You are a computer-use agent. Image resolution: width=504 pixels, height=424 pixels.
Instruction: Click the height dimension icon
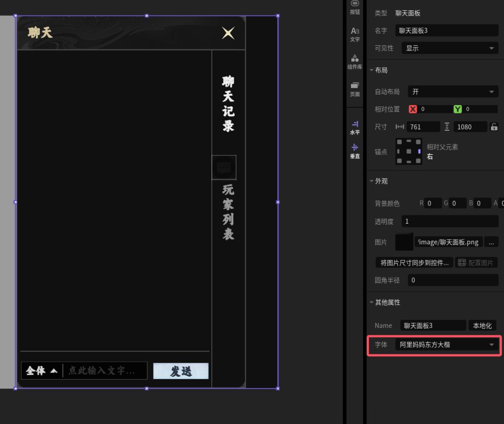[x=447, y=127]
